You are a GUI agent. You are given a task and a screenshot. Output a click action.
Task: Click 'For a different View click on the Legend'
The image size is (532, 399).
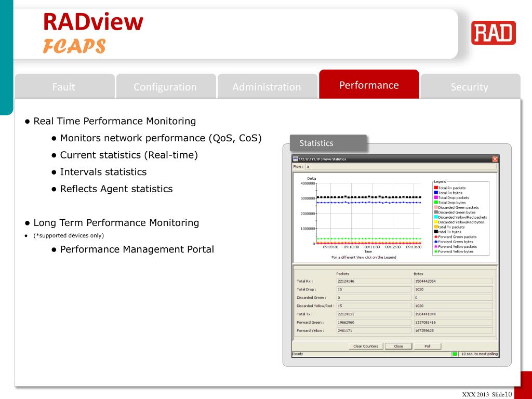pos(364,257)
